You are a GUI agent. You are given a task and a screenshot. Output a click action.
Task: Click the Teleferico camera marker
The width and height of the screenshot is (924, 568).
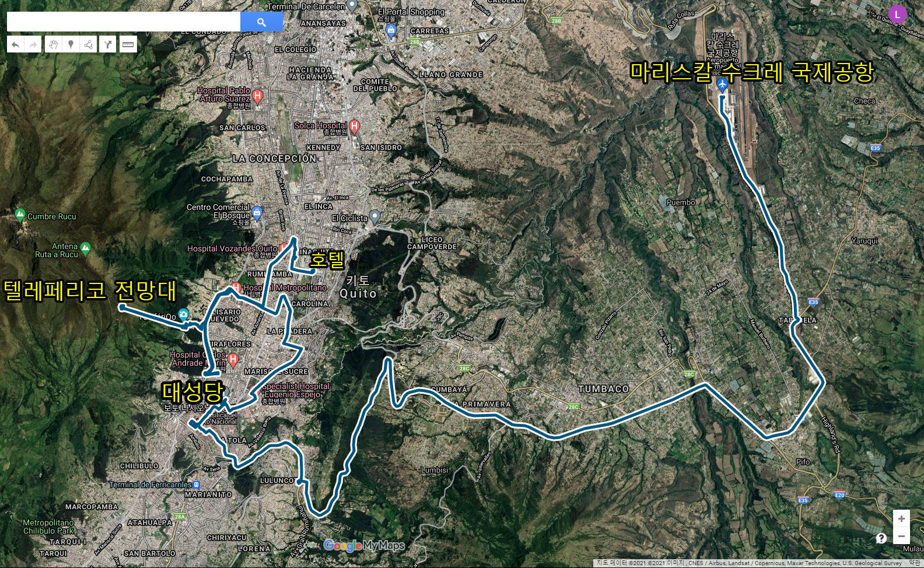(x=183, y=315)
